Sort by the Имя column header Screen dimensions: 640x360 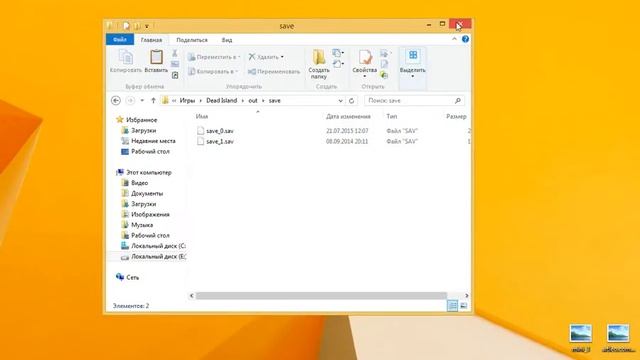click(202, 117)
